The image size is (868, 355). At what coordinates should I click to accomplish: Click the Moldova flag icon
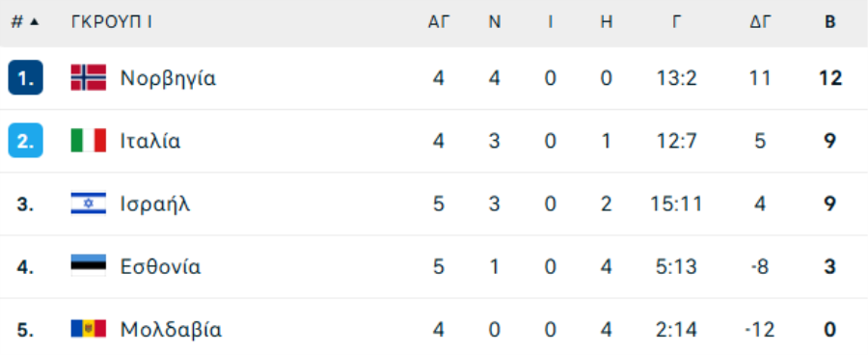(x=89, y=330)
